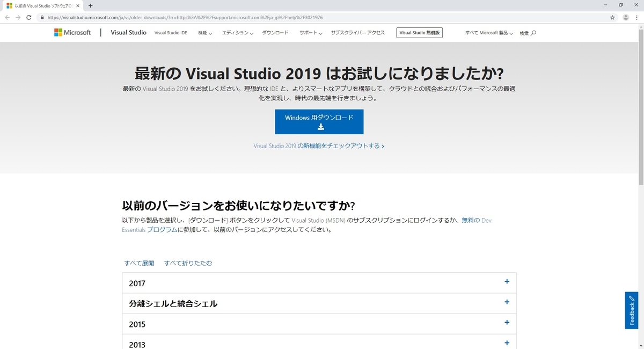The width and height of the screenshot is (644, 349).
Task: Open a new browser tab with plus
Action: tap(90, 5)
